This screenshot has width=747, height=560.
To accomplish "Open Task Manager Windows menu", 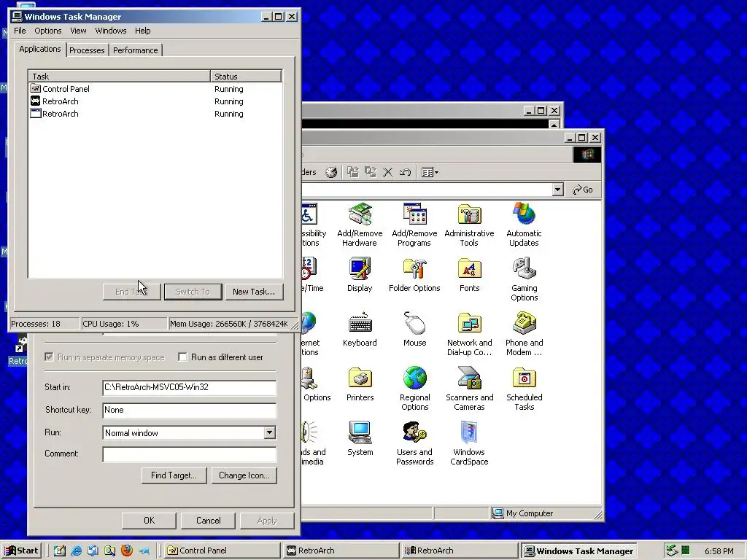I will click(111, 31).
